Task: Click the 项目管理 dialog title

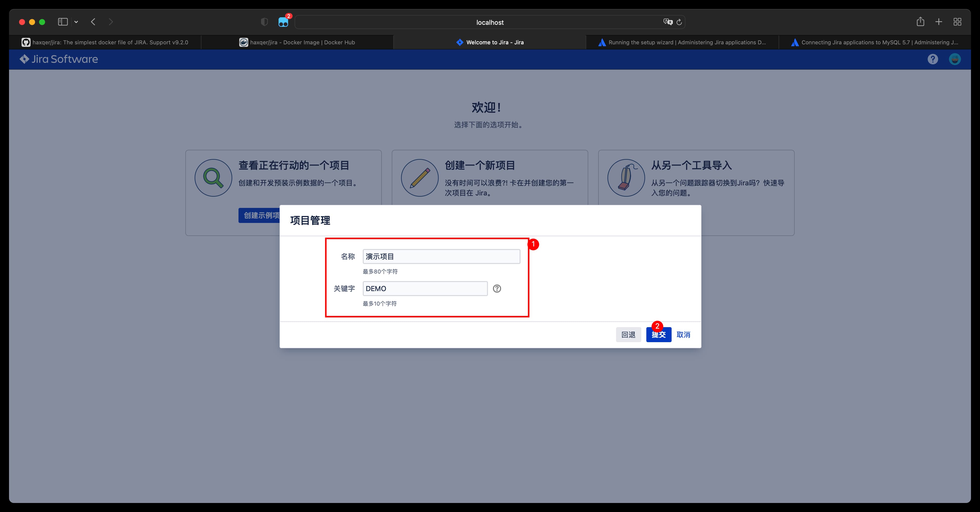Action: [310, 220]
